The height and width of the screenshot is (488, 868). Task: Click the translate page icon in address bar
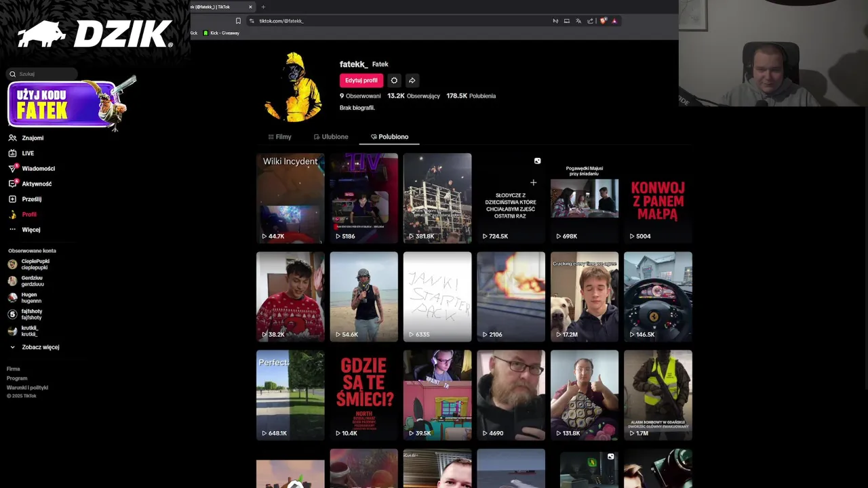tap(578, 21)
